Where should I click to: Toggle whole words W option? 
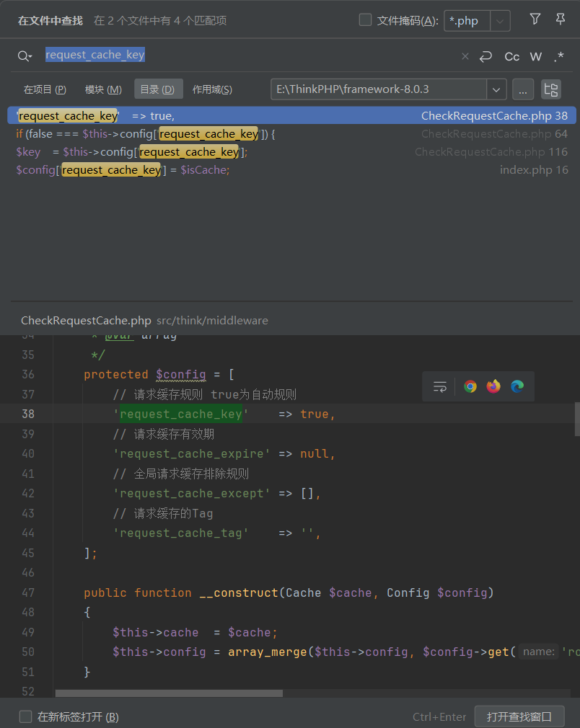(535, 56)
